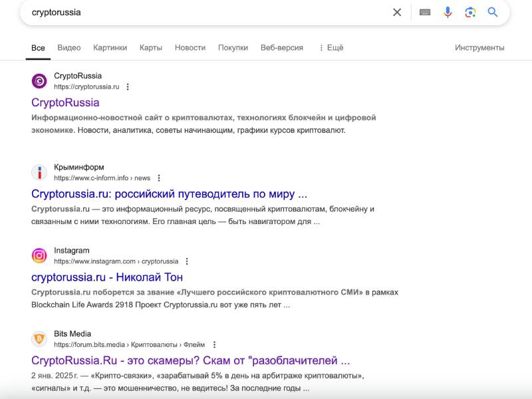
Task: Click the search box containing cryptorussia
Action: 199,12
